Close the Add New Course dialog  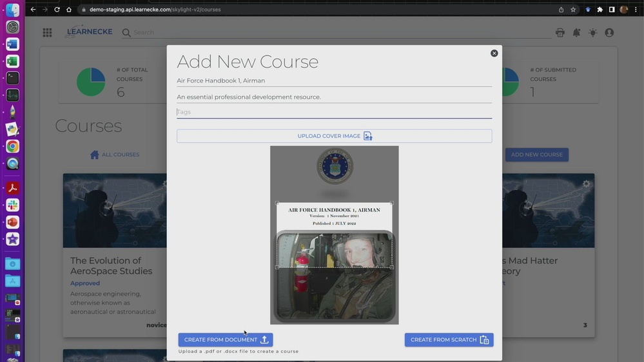(494, 53)
